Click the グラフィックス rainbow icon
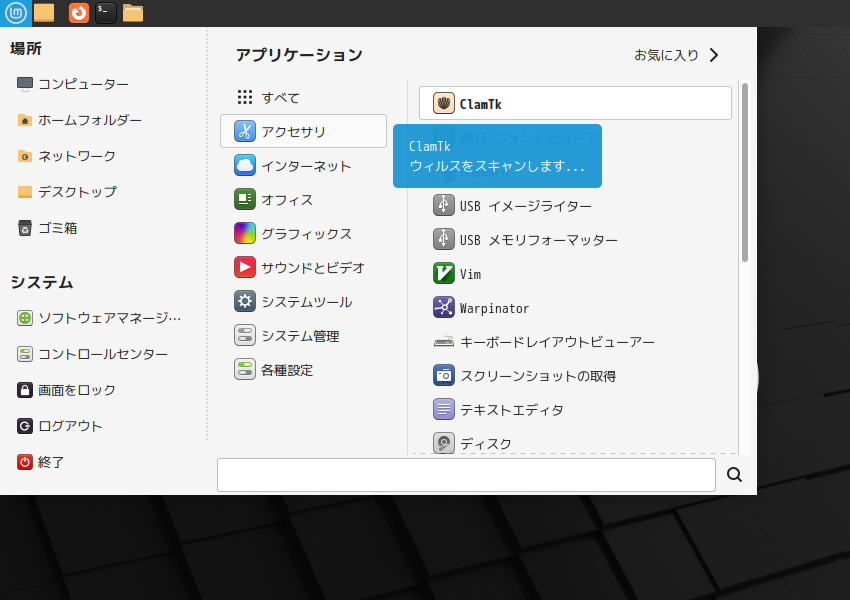This screenshot has width=850, height=600. [245, 234]
